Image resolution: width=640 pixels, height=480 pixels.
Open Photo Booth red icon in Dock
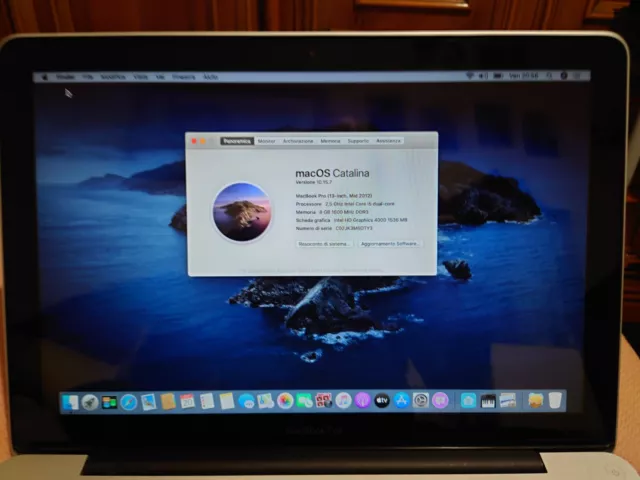(x=324, y=401)
